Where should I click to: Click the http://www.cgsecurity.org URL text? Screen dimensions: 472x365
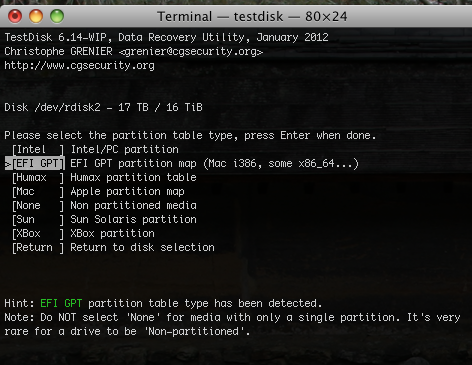point(79,66)
